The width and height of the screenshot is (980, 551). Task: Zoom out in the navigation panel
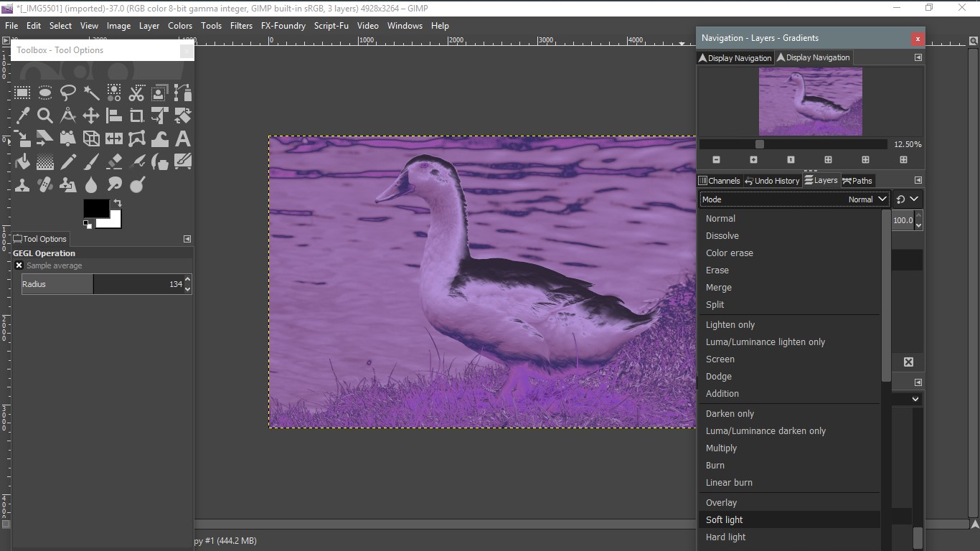coord(716,159)
